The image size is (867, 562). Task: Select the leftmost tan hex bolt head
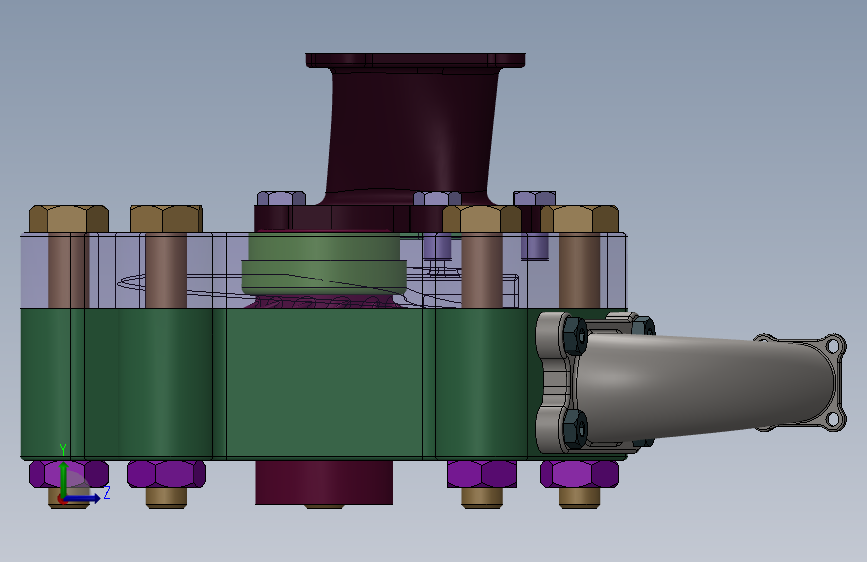click(69, 219)
